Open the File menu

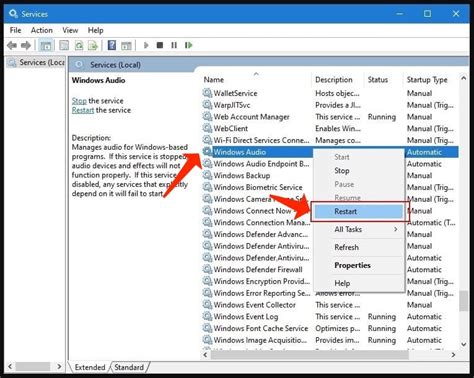point(15,30)
